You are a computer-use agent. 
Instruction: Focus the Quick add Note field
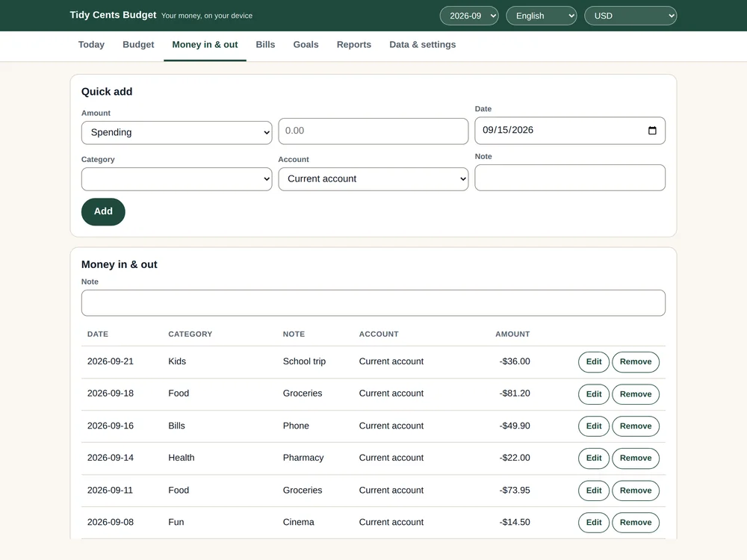click(570, 178)
